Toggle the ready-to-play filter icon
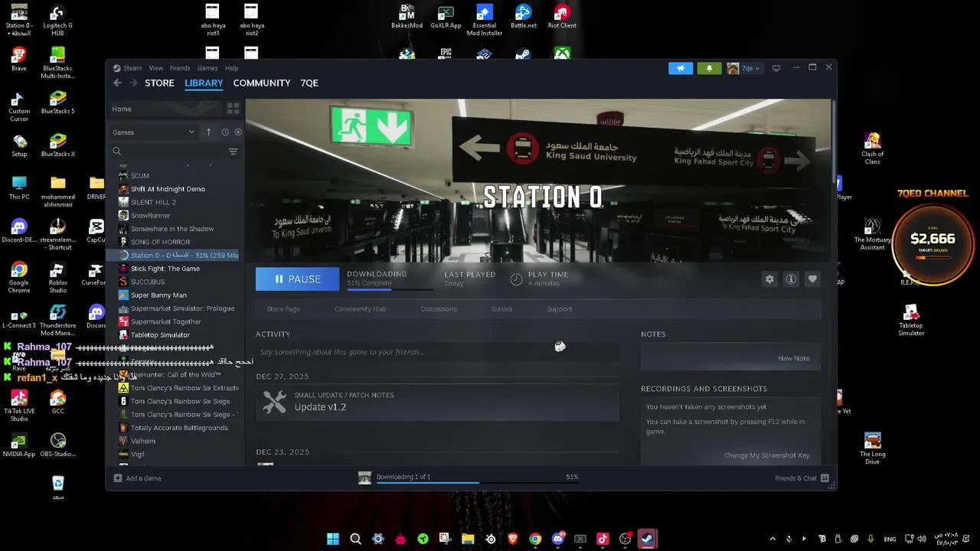Image resolution: width=980 pixels, height=551 pixels. [x=238, y=132]
